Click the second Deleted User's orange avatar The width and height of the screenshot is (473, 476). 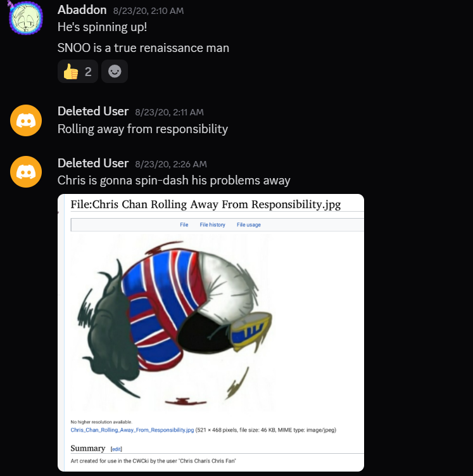tap(26, 172)
